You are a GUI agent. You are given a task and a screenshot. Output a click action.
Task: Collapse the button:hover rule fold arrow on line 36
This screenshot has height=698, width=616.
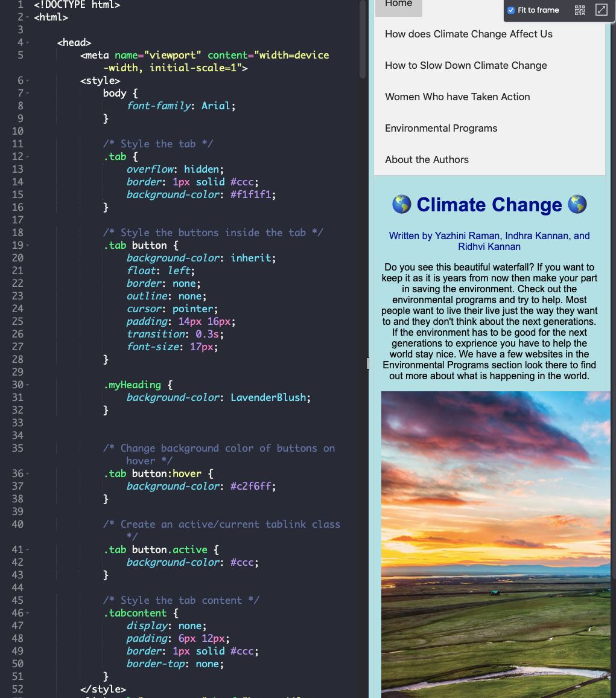28,473
